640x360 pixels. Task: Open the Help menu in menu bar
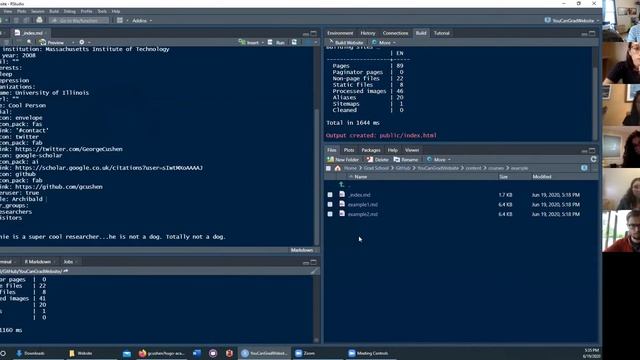[116, 11]
